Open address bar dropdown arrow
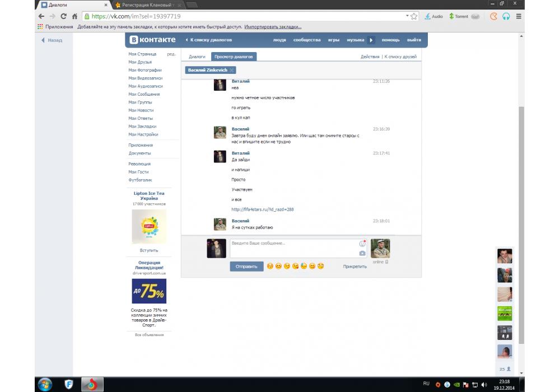Screen dimensions: 560x392 point(407,16)
